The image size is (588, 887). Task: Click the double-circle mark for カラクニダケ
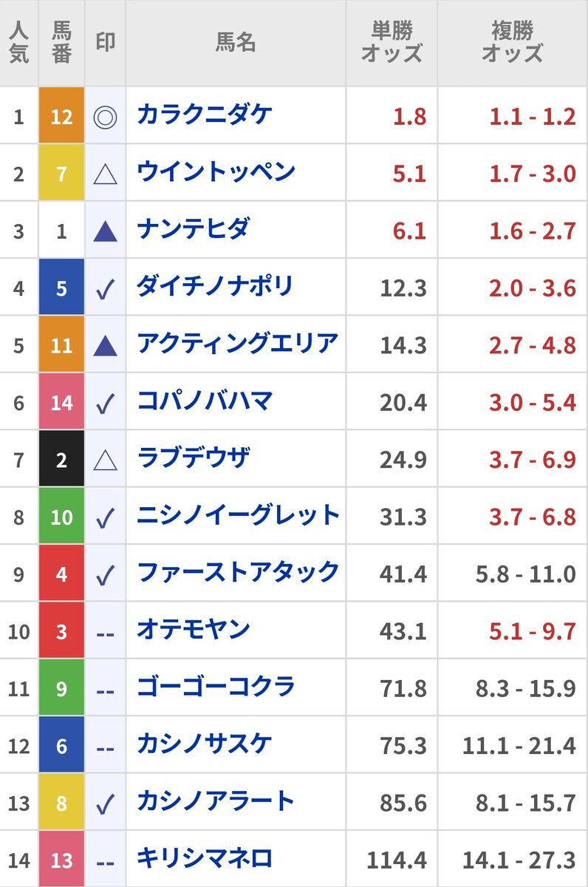tap(106, 117)
